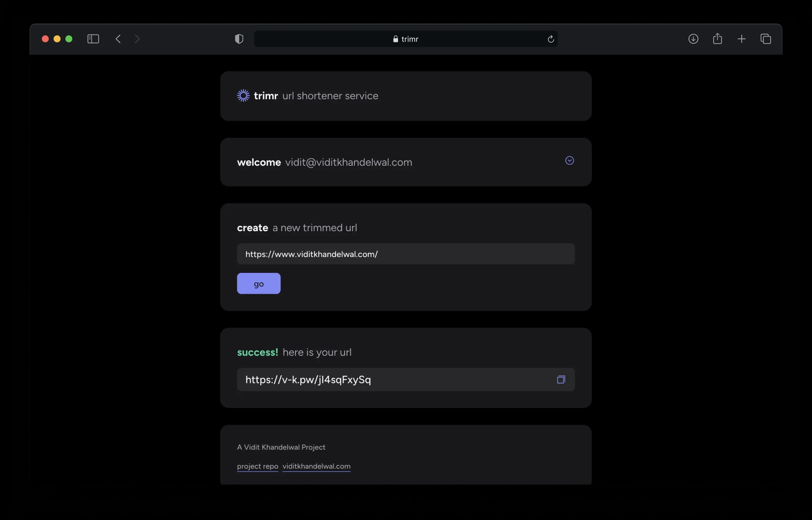Click the privacy shield icon in toolbar
812x520 pixels.
click(239, 39)
